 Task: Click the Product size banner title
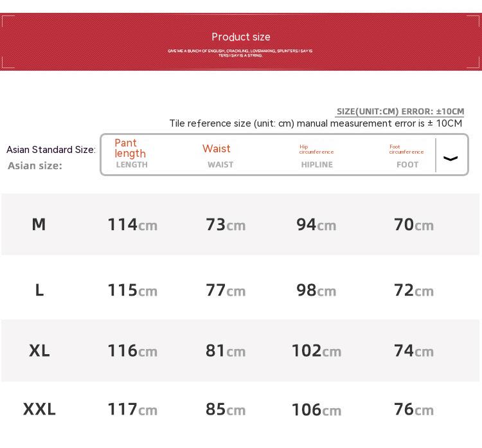(241, 37)
